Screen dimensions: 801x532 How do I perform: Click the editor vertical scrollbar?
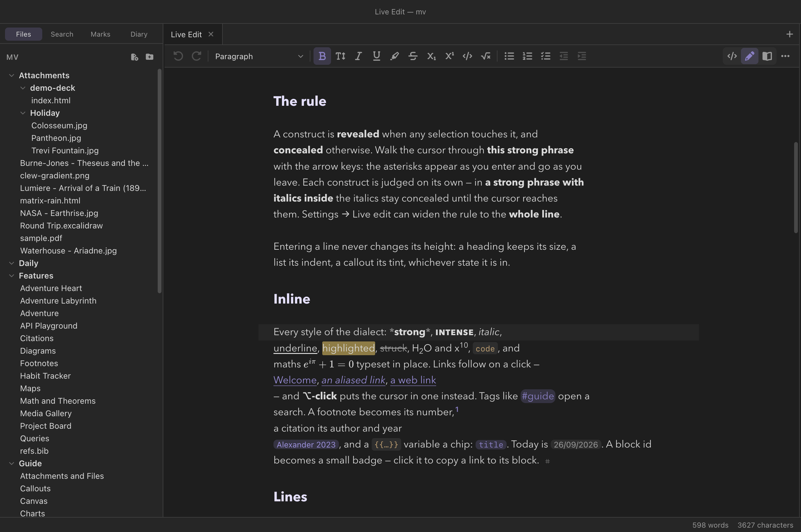(796, 188)
